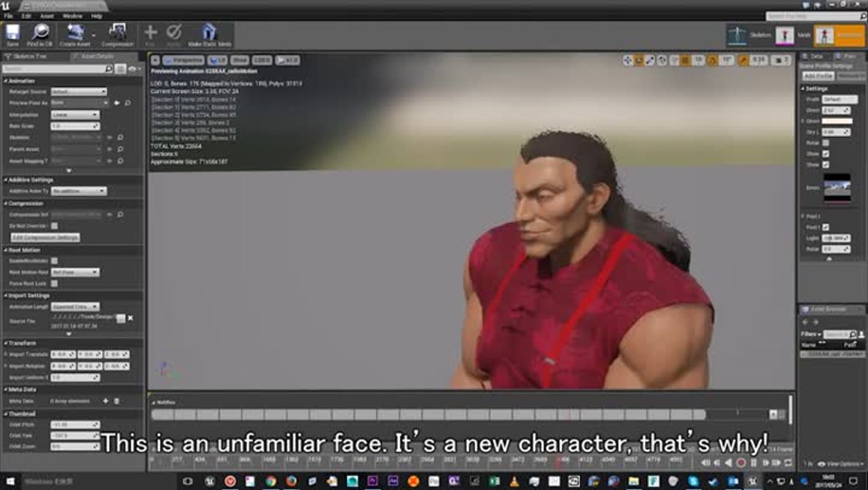The height and width of the screenshot is (490, 868).
Task: Open the Show viewport menu
Action: (x=239, y=61)
